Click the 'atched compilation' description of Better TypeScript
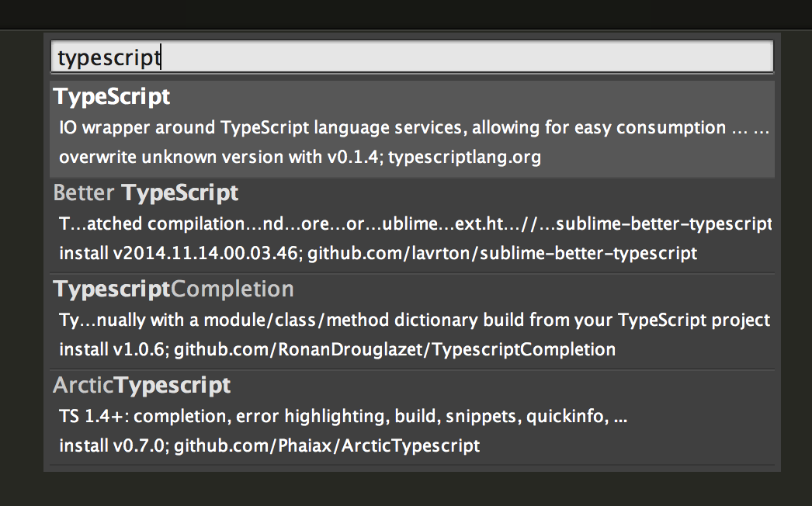 (x=415, y=224)
